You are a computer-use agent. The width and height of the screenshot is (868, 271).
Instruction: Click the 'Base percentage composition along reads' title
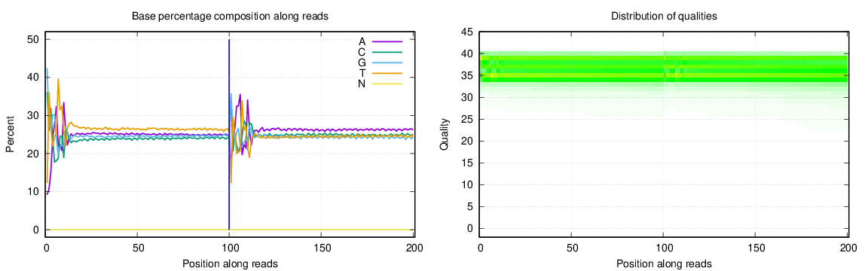tap(231, 17)
